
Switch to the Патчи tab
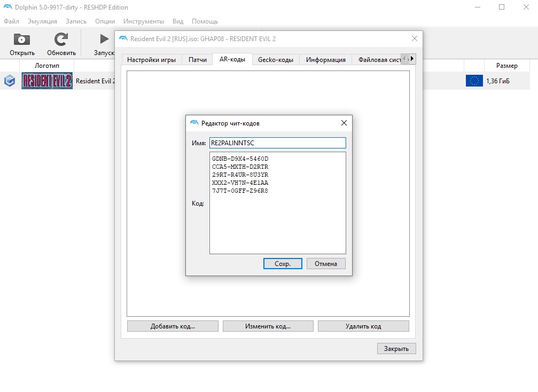tap(198, 60)
